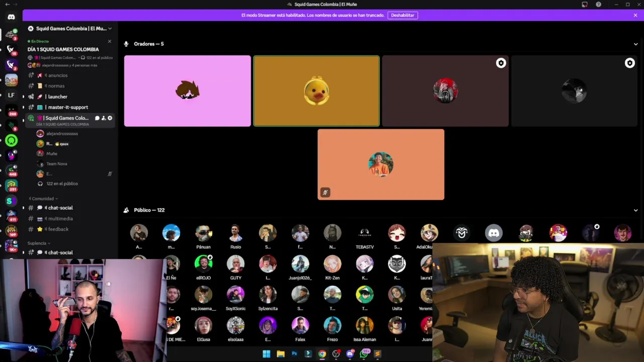Select the pink speaker tile

(187, 91)
